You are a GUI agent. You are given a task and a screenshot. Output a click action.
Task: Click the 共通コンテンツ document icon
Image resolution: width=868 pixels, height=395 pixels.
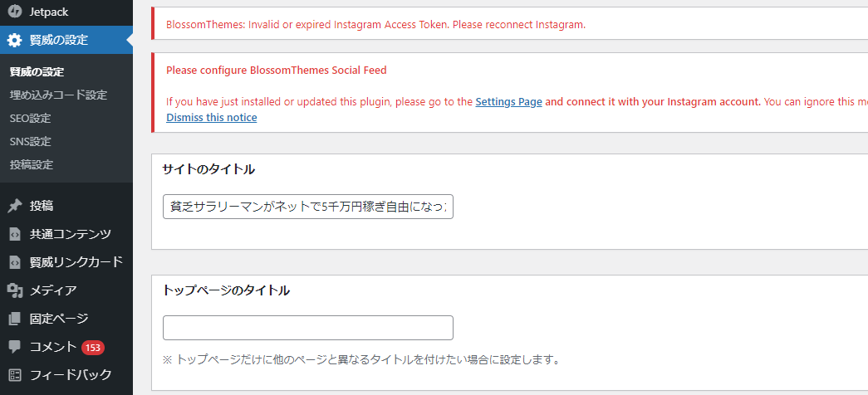tap(15, 234)
